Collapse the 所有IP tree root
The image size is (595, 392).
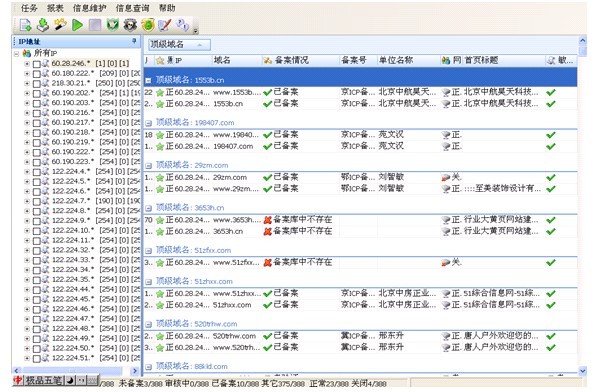(x=16, y=54)
